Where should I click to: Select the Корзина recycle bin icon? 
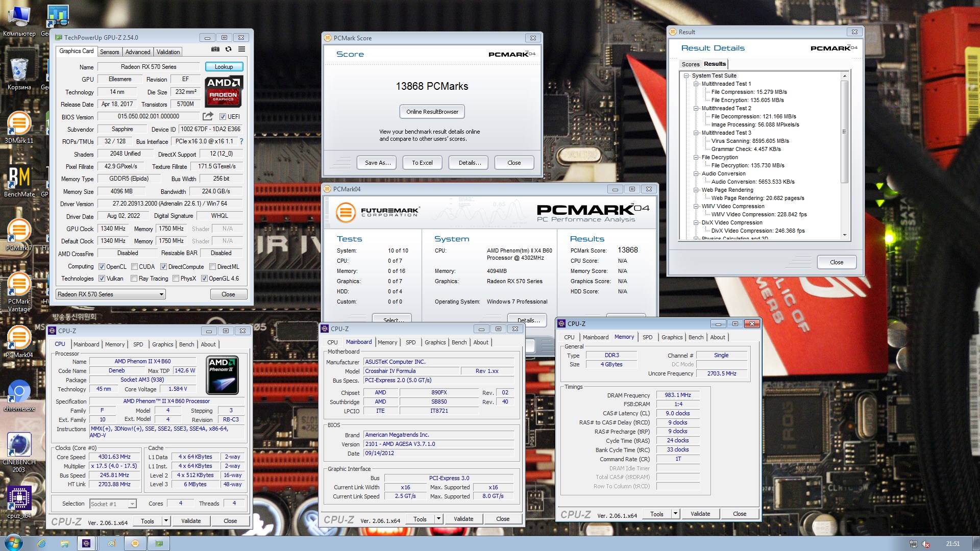(x=19, y=74)
